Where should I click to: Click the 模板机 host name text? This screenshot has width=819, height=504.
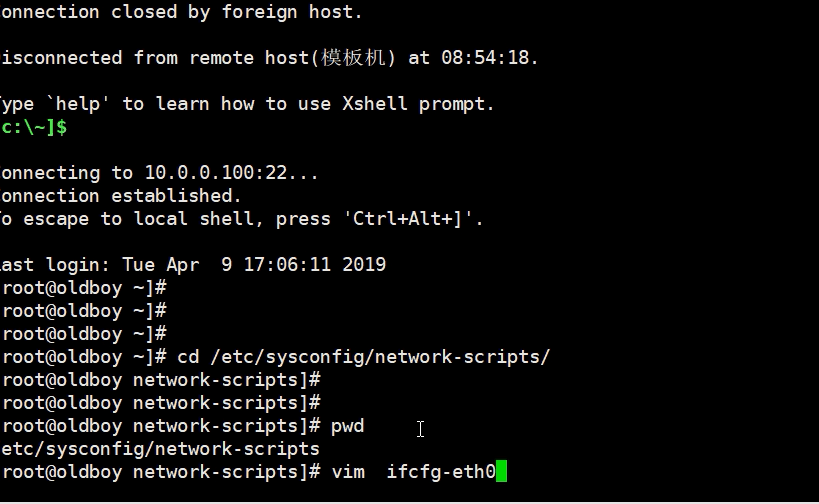(353, 58)
